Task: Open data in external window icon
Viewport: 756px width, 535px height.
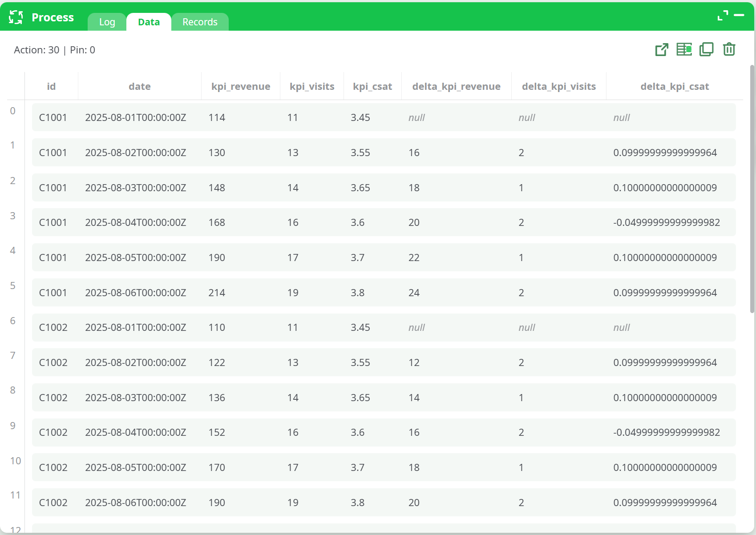Action: click(x=662, y=49)
